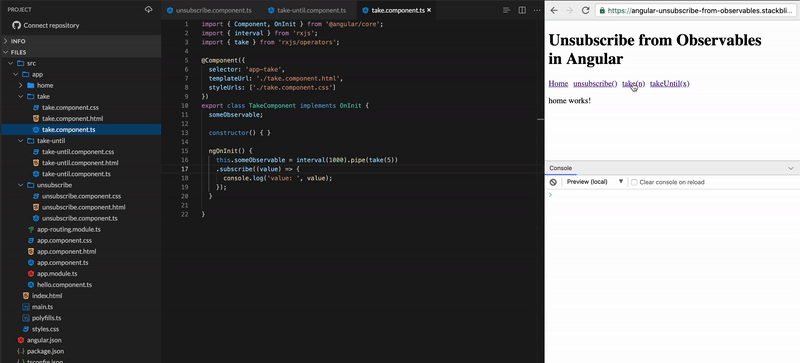Click line number 17 in editor gutter
This screenshot has height=363, width=800.
(185, 169)
